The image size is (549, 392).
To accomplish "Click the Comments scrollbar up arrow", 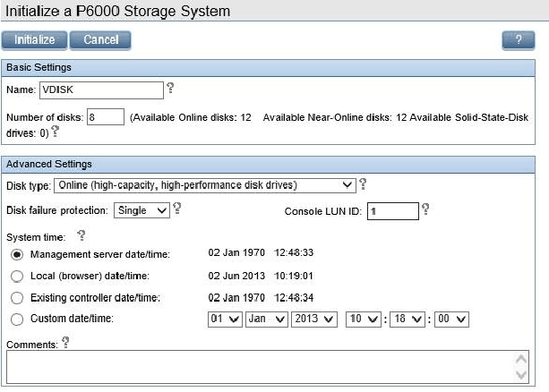I will (x=521, y=359).
